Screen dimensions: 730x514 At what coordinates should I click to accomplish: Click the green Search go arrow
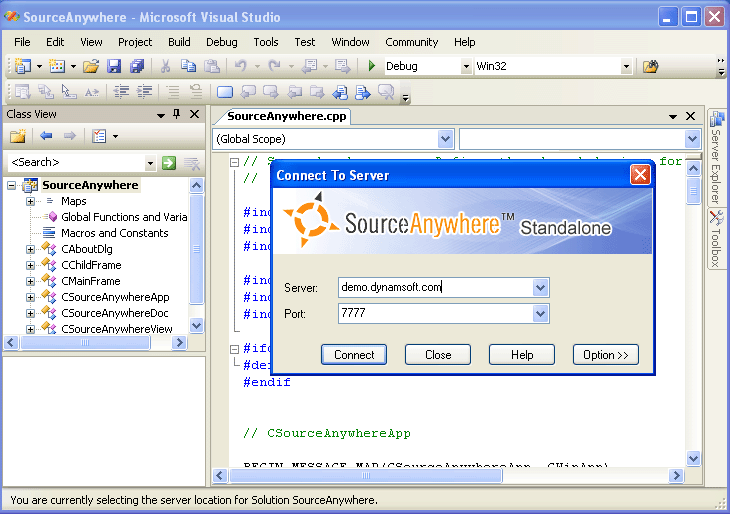[x=169, y=162]
